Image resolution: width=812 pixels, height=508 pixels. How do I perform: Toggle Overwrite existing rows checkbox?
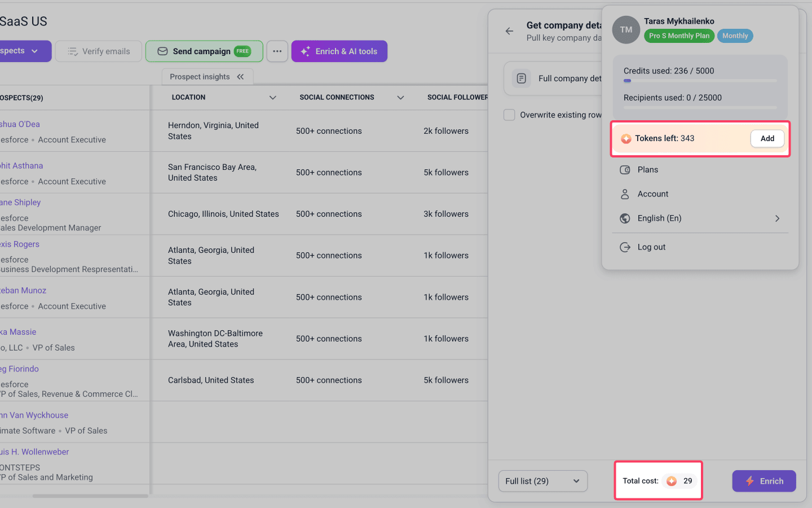[x=509, y=115]
